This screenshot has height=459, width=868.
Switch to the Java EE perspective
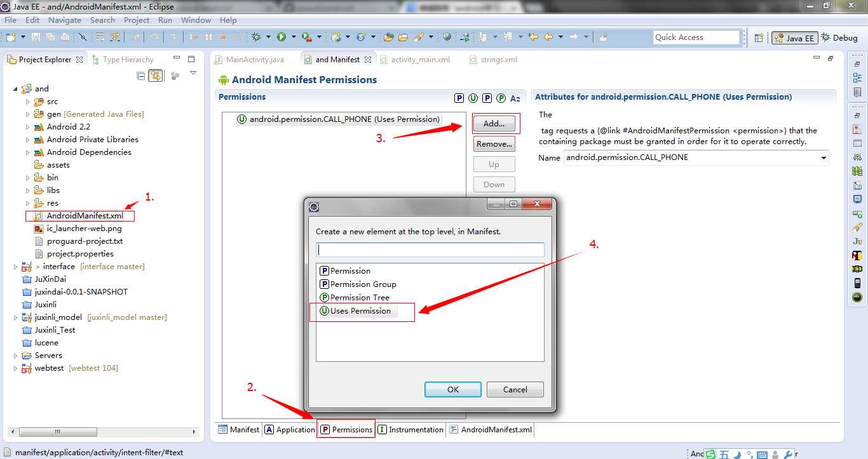click(x=794, y=38)
